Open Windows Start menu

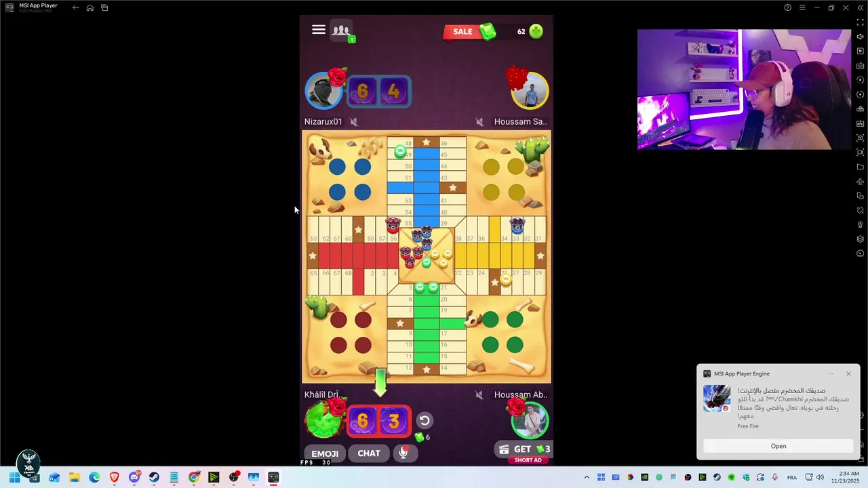[14, 478]
